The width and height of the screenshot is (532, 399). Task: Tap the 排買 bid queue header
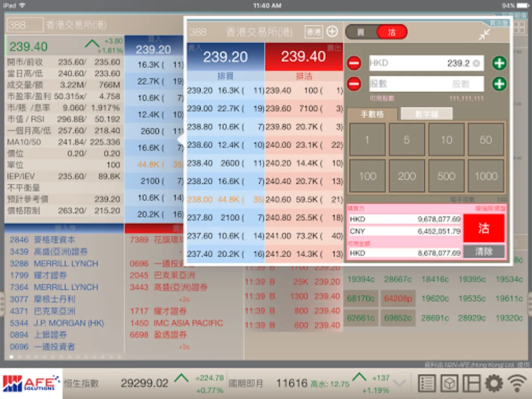(225, 76)
